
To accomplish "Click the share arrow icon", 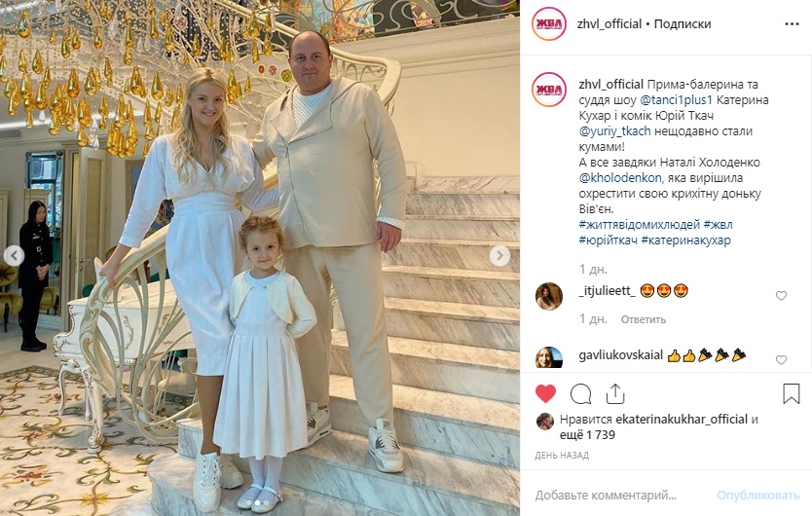I will coord(615,394).
